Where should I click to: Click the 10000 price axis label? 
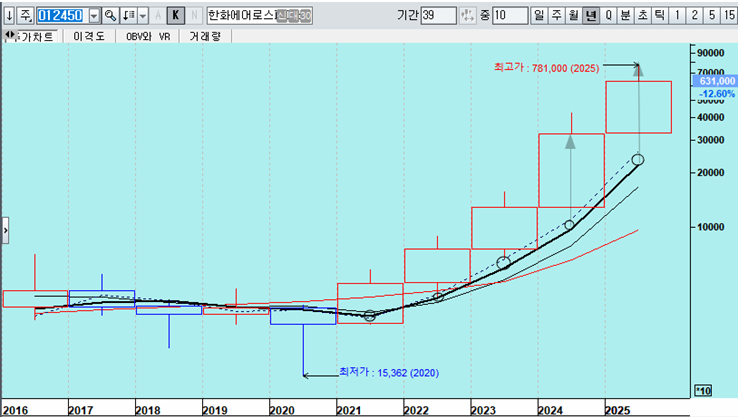click(711, 227)
